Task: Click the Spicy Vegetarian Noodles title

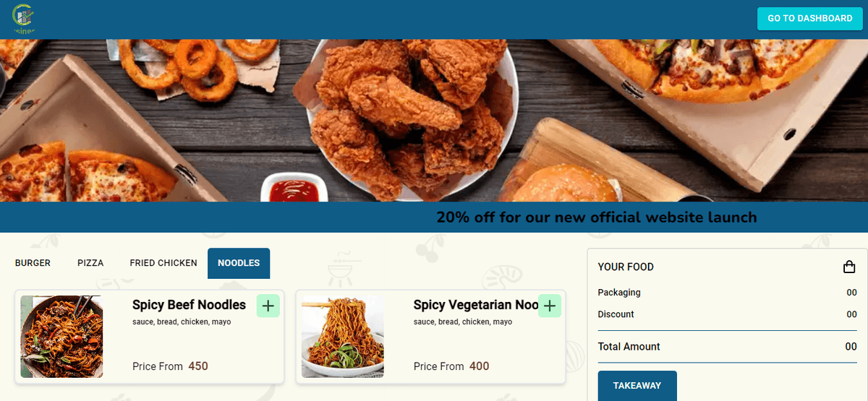Action: [476, 305]
